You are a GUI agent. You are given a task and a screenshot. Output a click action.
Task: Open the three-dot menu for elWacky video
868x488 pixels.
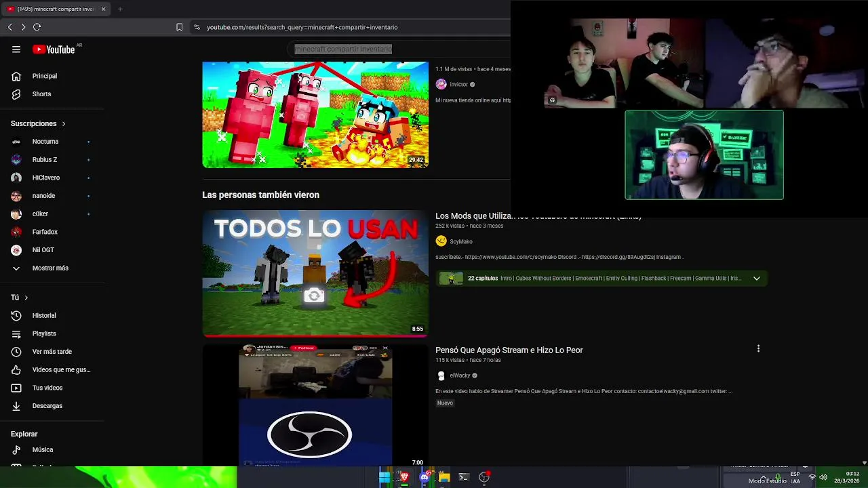[x=758, y=348]
